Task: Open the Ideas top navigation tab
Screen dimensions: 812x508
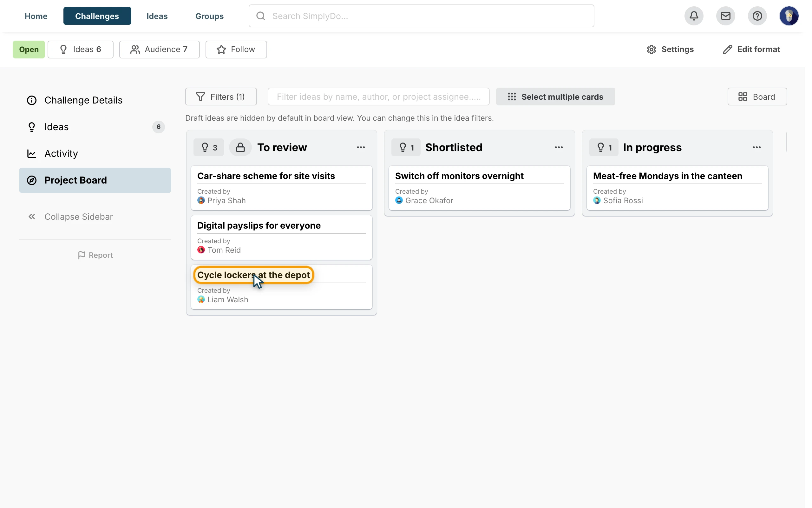Action: (157, 16)
